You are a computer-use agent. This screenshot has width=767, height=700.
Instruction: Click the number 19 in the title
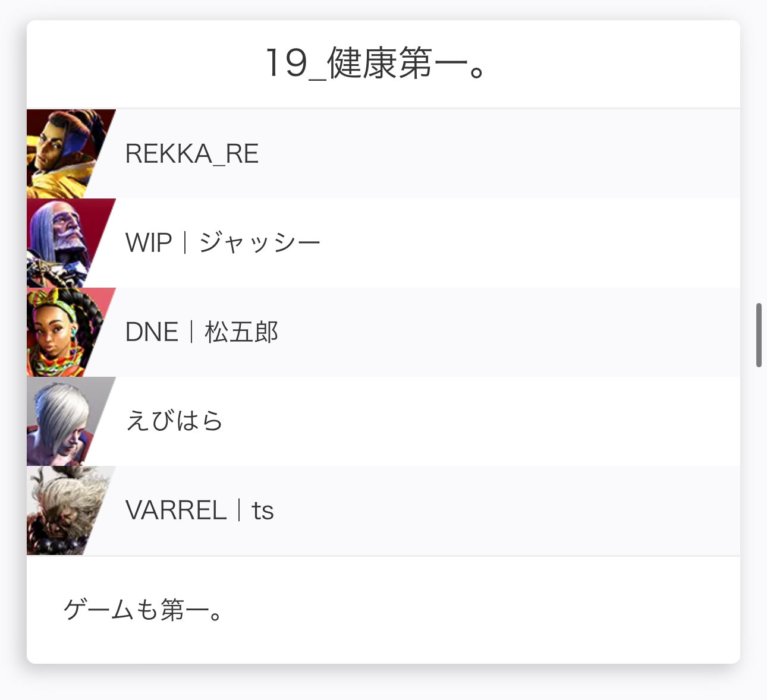286,64
